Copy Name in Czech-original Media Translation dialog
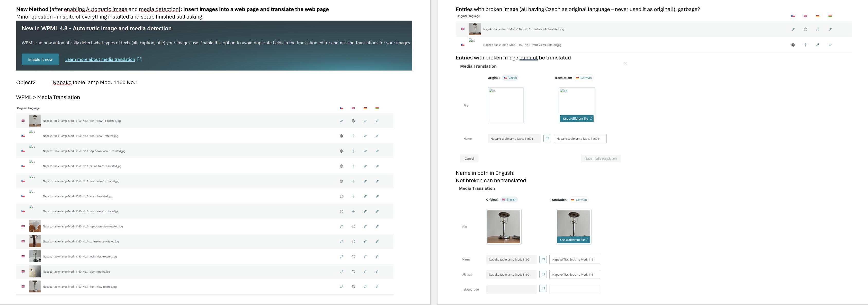Viewport: 868px width, 305px height. coord(547,139)
